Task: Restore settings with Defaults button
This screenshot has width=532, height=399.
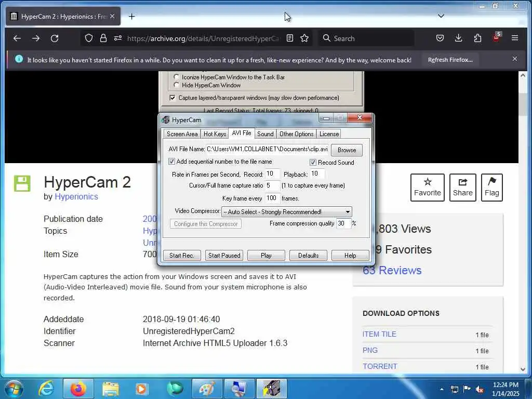Action: tap(308, 255)
